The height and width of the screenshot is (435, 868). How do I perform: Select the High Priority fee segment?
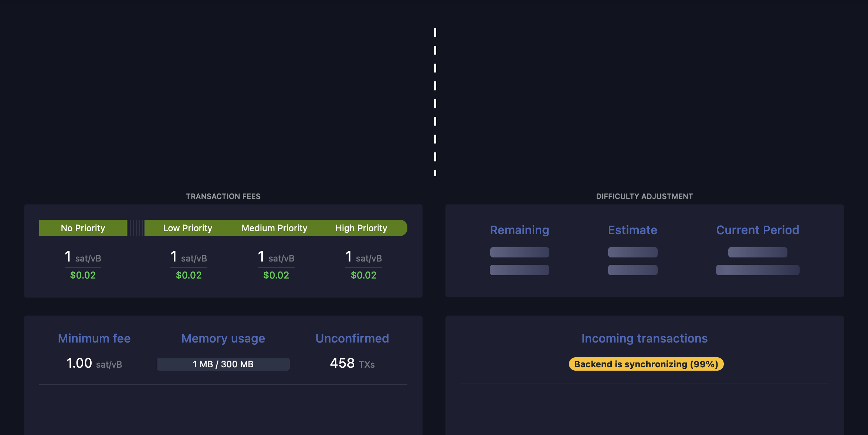(x=361, y=228)
